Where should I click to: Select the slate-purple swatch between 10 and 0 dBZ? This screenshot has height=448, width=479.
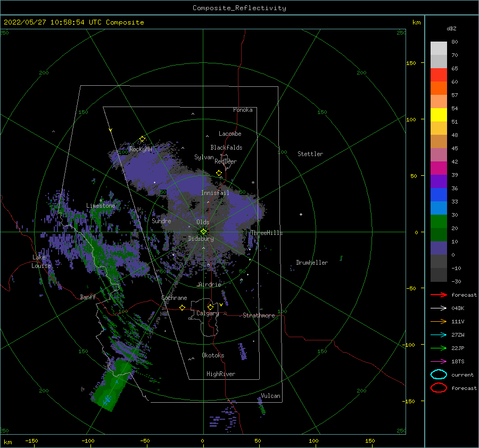pyautogui.click(x=439, y=248)
